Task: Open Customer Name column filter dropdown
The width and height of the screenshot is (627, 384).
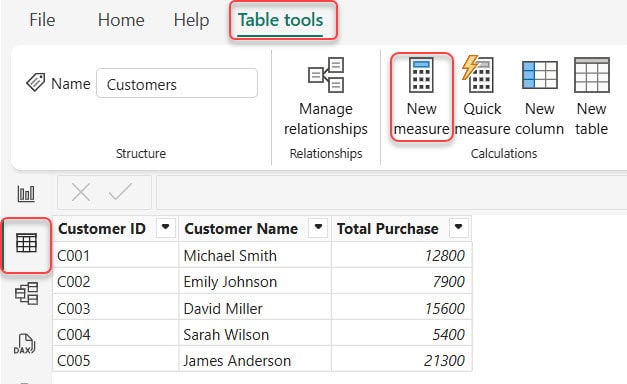Action: (x=318, y=228)
